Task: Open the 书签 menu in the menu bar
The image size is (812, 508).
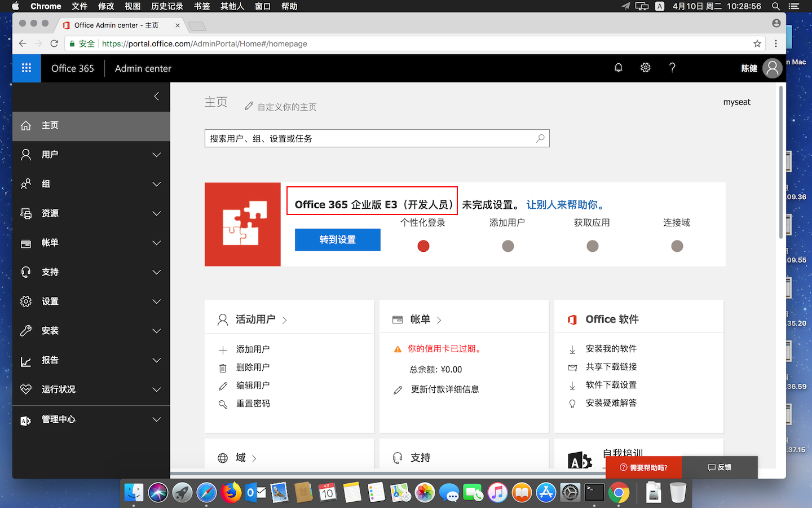Action: [x=202, y=6]
